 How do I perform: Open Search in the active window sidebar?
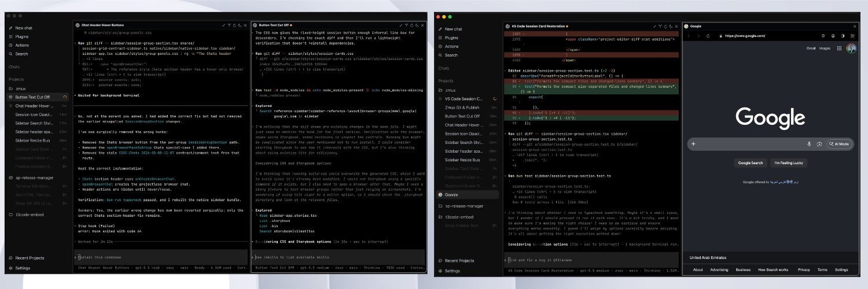tap(451, 55)
